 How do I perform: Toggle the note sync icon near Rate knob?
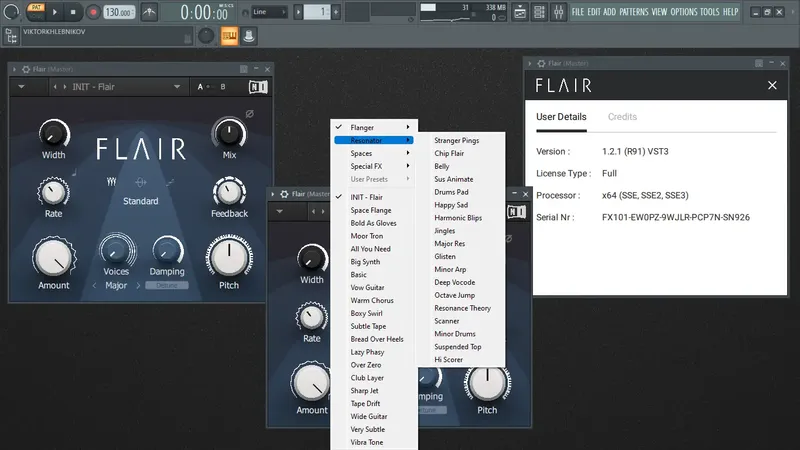coord(74,173)
